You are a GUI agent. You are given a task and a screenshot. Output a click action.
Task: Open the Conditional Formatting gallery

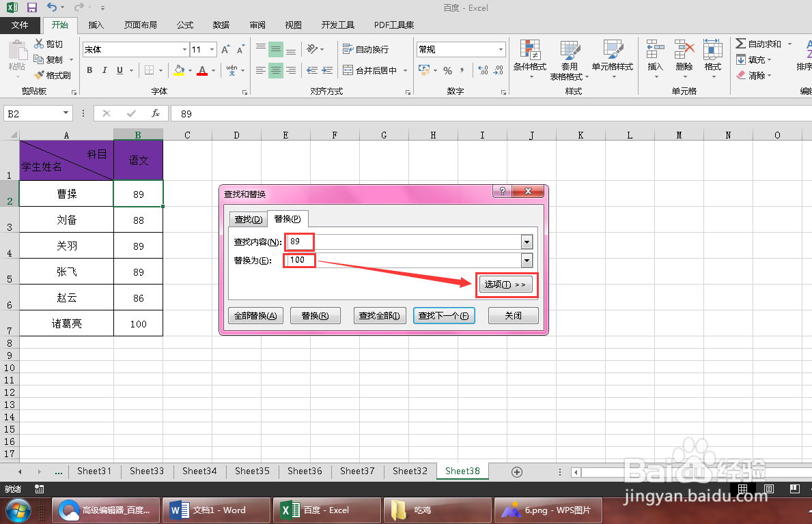point(530,60)
